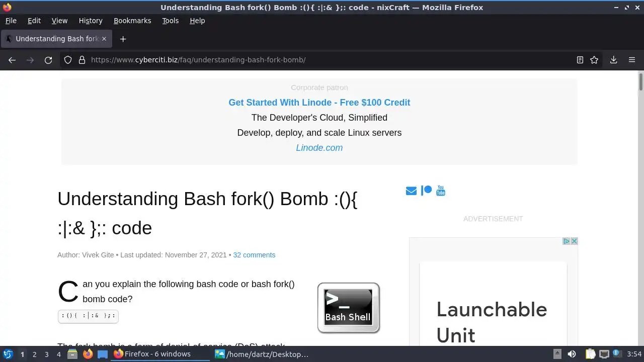Open the File menu
The width and height of the screenshot is (644, 362).
11,21
